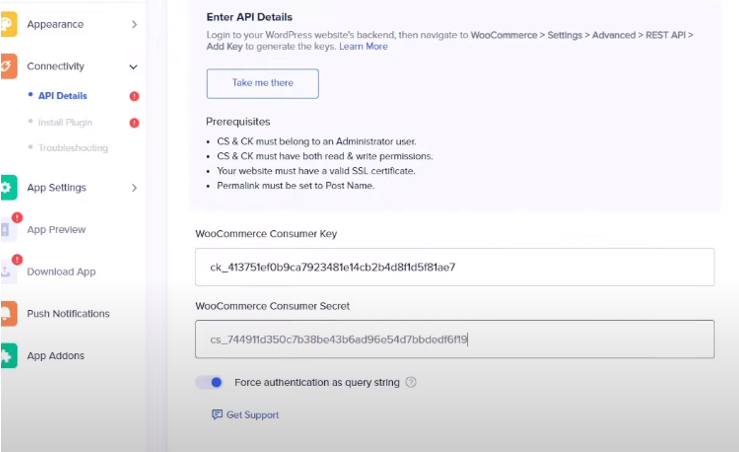Click the Get Support chat icon
739x452 pixels.
click(x=217, y=415)
